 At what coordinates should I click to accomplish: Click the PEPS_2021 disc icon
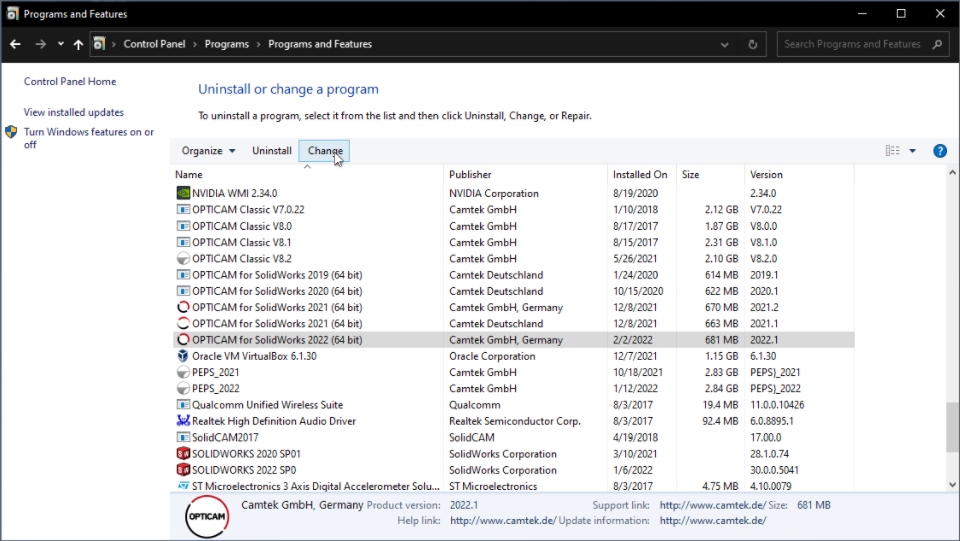183,372
